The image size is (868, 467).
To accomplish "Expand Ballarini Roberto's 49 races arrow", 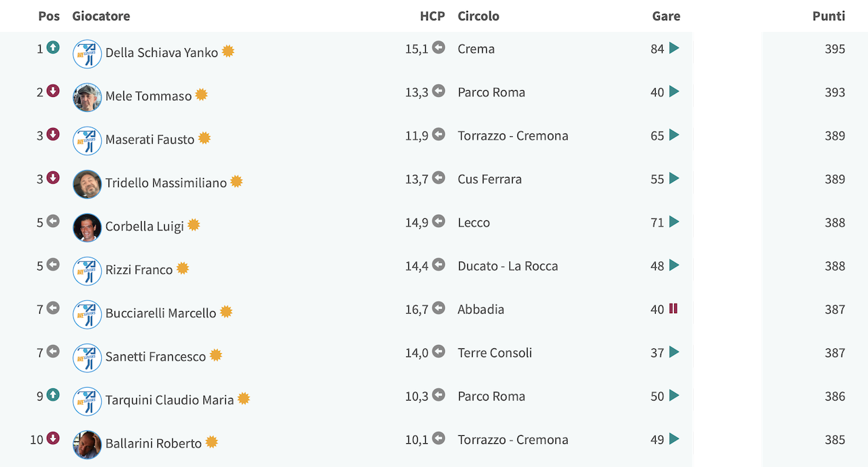I will 674,439.
